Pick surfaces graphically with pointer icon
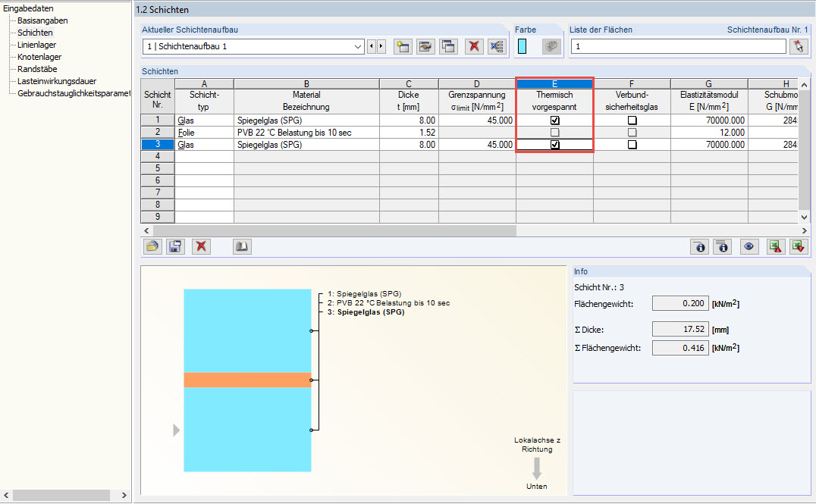Viewport: 816px width, 504px height. pyautogui.click(x=799, y=47)
